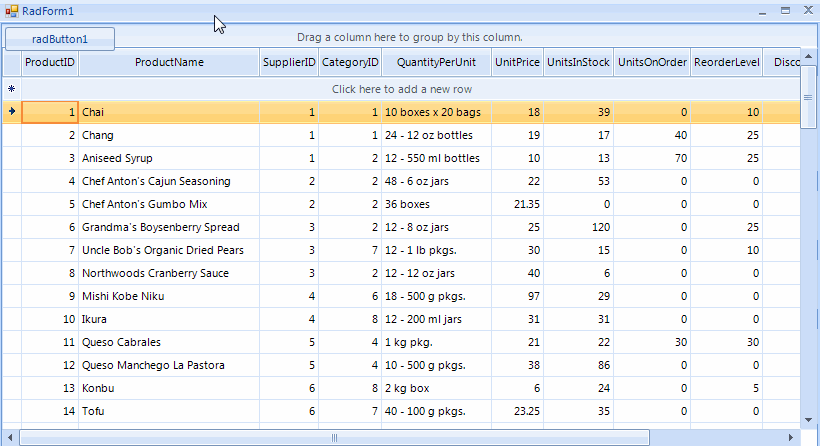Viewport: 820px width, 446px height.
Task: Maximize the RadForm1 window
Action: (785, 10)
